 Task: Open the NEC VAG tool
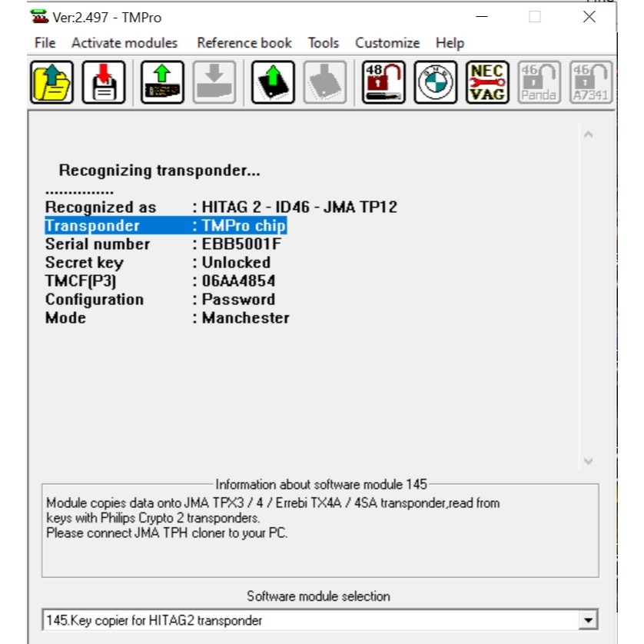pos(487,82)
